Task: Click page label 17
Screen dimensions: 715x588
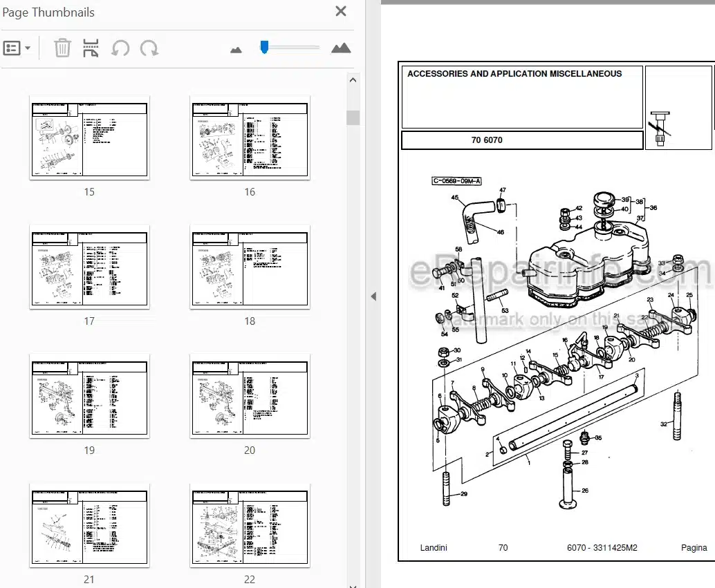Action: pyautogui.click(x=89, y=321)
